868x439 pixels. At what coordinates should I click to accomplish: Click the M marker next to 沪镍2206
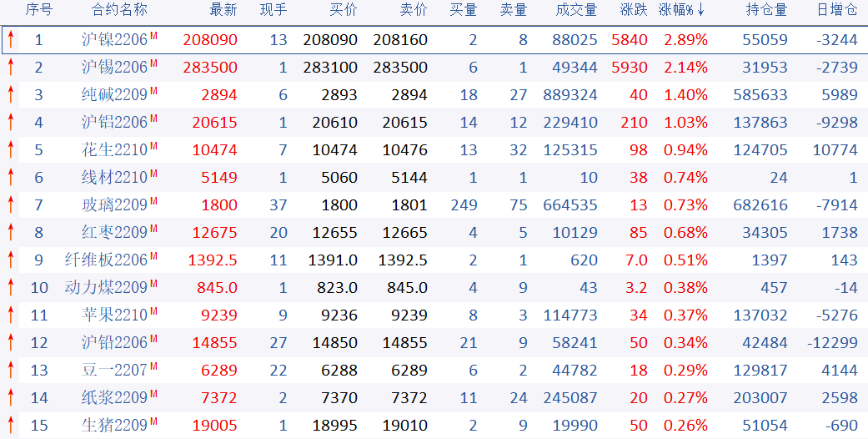click(153, 37)
